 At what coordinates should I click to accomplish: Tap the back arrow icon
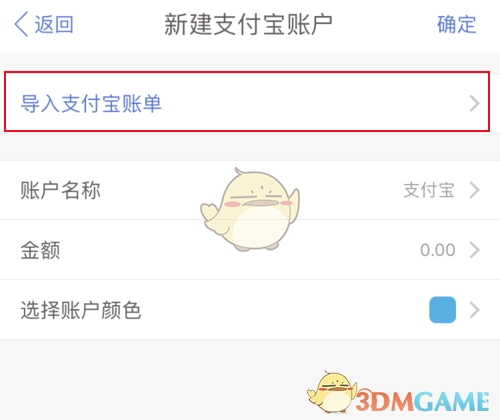tap(21, 24)
